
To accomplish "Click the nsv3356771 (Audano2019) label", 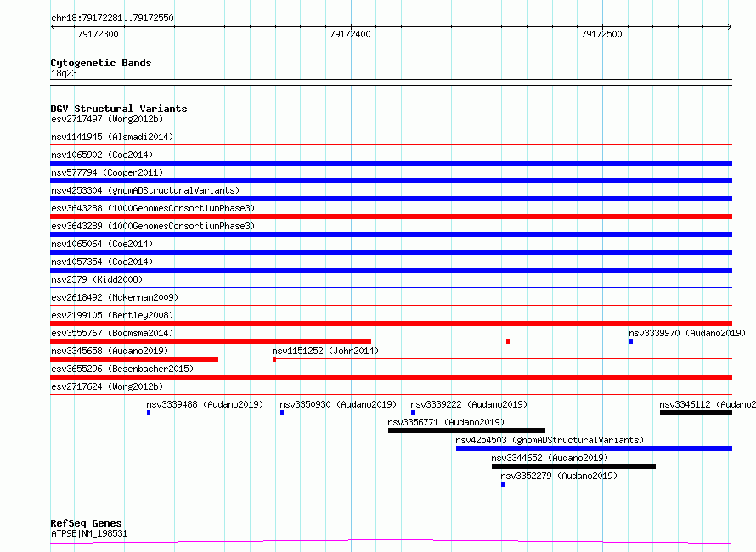I will pyautogui.click(x=446, y=422).
